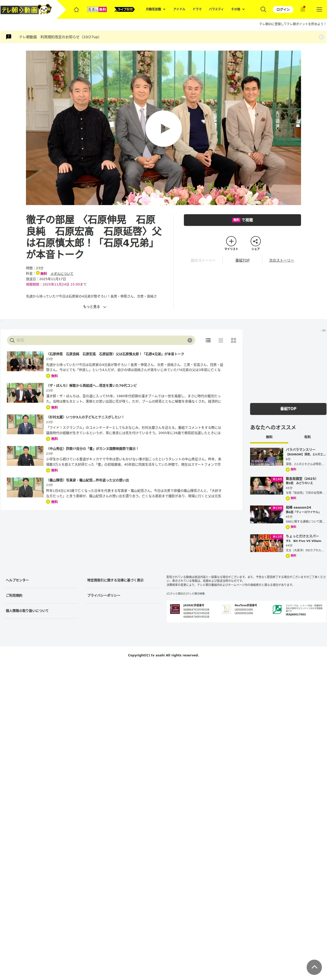Viewport: 327px width, 980px height.
Task: Open ちょっとだけエスパー recommendation thumbnail
Action: (x=266, y=543)
